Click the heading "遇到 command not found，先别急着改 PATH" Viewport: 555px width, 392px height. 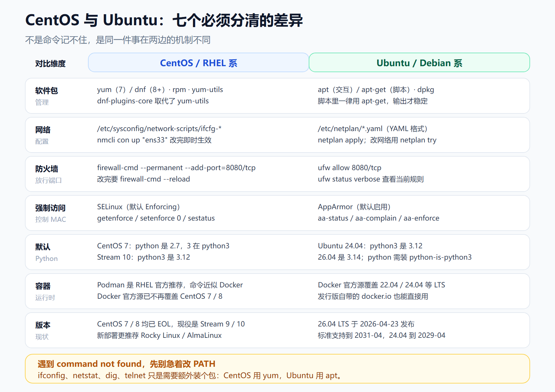click(x=126, y=364)
